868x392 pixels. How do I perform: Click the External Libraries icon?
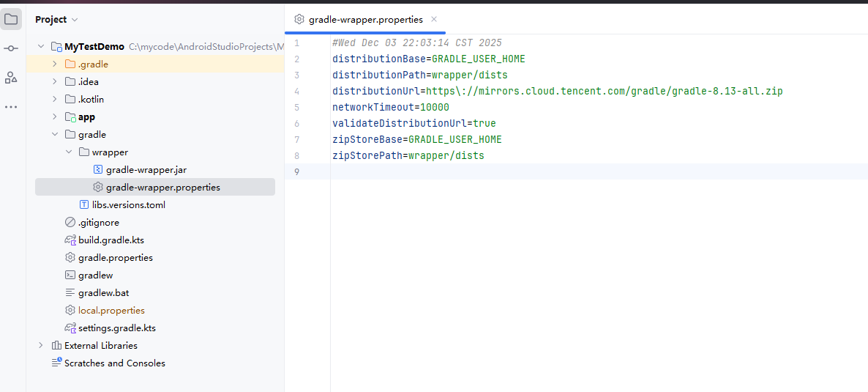(x=56, y=345)
